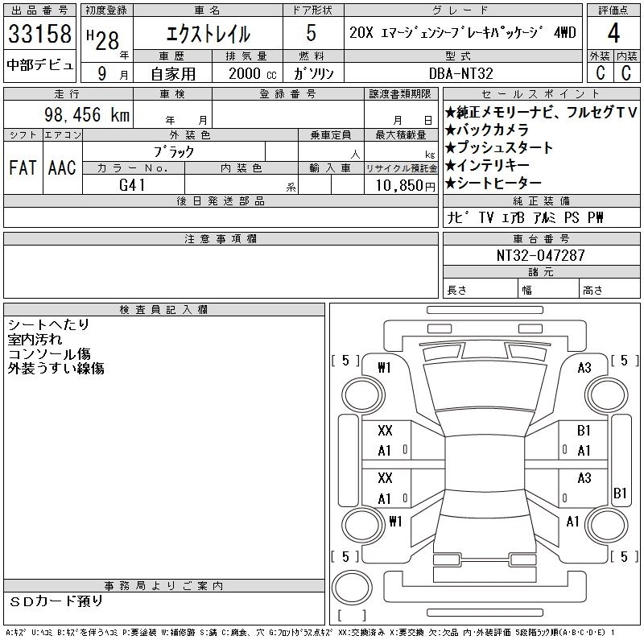Select the office notice SDカード預り
This screenshot has width=644, height=644.
tap(56, 601)
